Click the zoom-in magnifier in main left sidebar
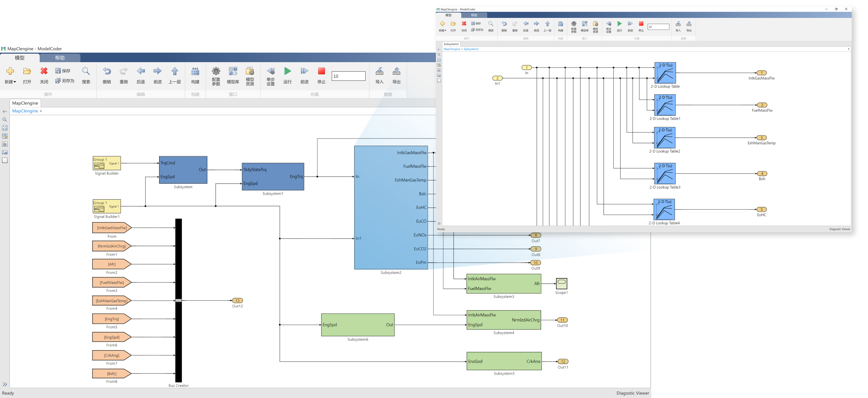 [5, 120]
